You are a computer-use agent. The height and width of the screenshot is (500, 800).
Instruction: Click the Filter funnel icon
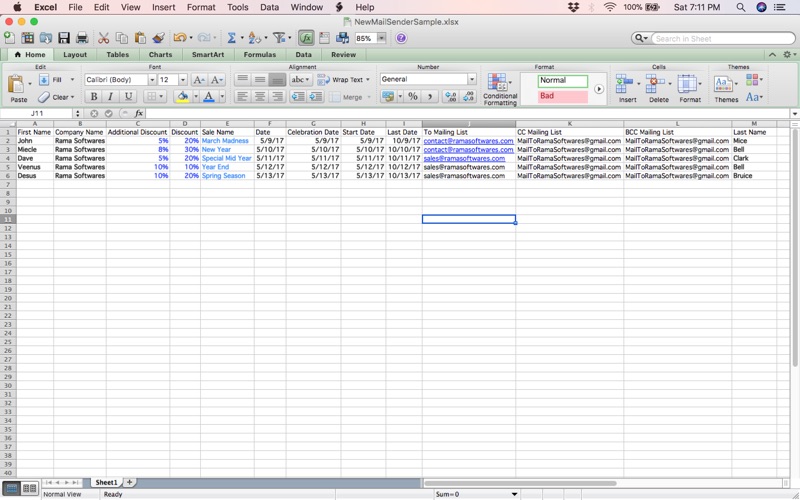279,38
